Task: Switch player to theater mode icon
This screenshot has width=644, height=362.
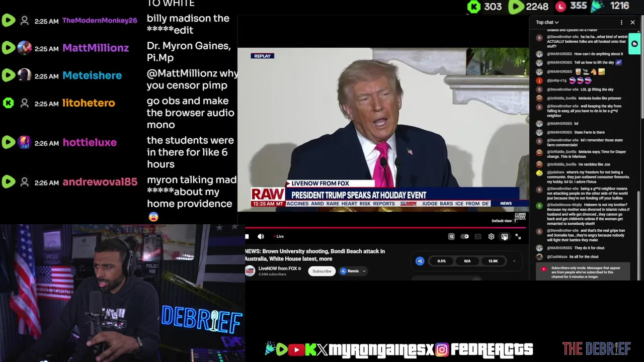Action: (x=505, y=236)
